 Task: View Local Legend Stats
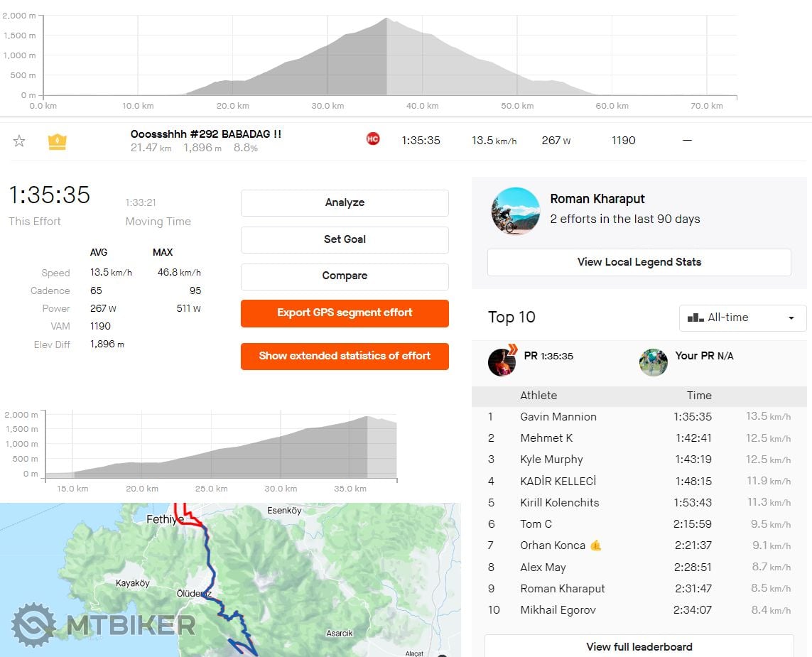coord(639,262)
